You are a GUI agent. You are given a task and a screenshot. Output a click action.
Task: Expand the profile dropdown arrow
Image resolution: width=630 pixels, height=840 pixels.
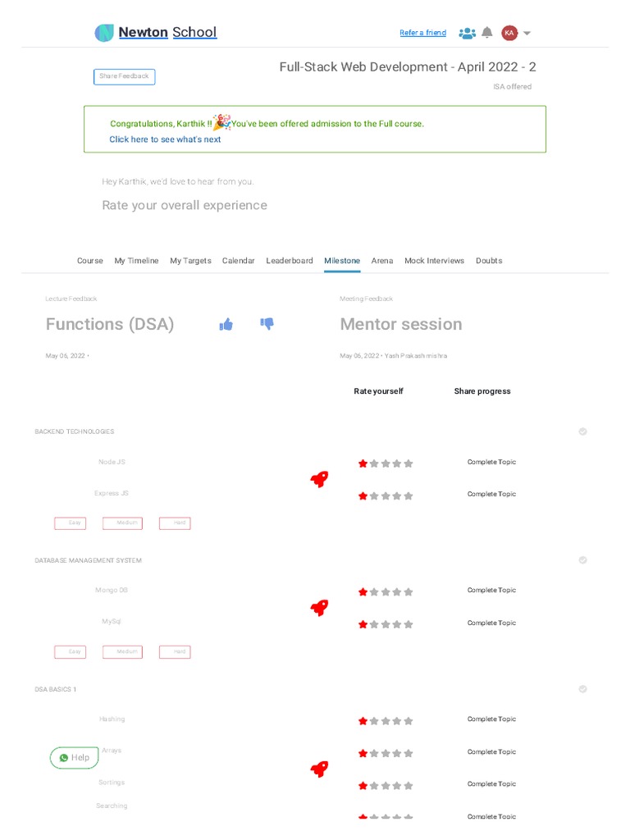(527, 34)
